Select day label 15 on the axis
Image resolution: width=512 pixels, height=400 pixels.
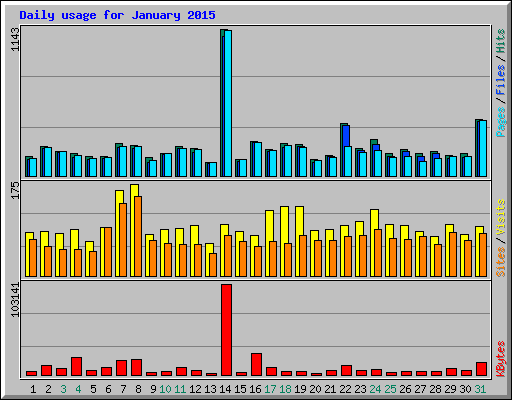(x=240, y=389)
